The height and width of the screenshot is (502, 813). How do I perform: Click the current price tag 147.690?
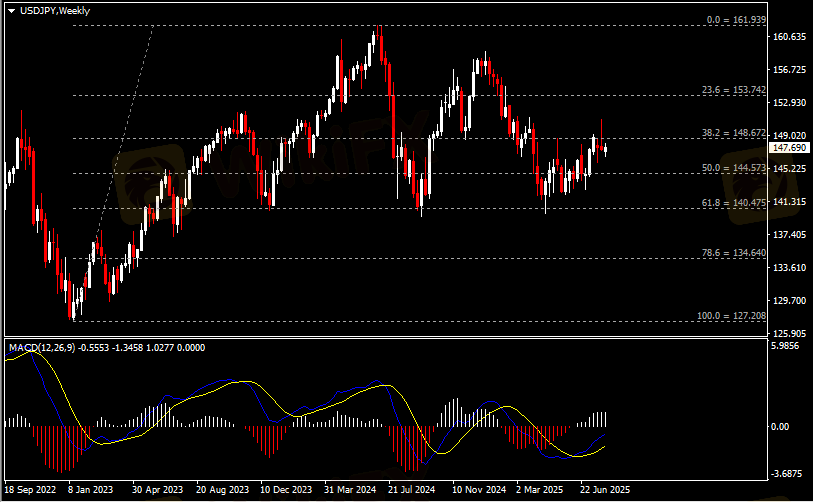tap(790, 148)
